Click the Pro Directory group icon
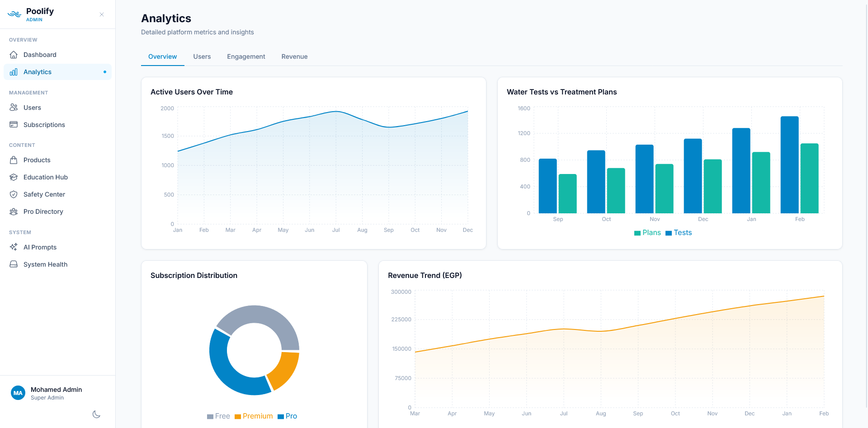This screenshot has width=868, height=428. pyautogui.click(x=14, y=212)
